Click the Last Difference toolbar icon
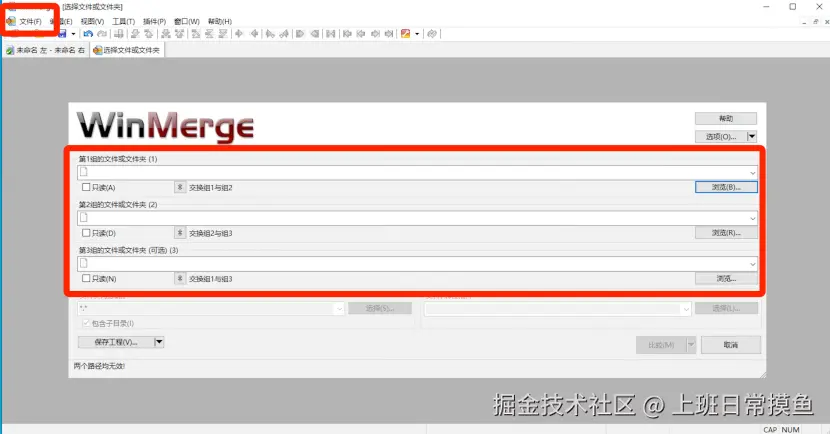Image resolution: width=830 pixels, height=434 pixels. click(223, 34)
